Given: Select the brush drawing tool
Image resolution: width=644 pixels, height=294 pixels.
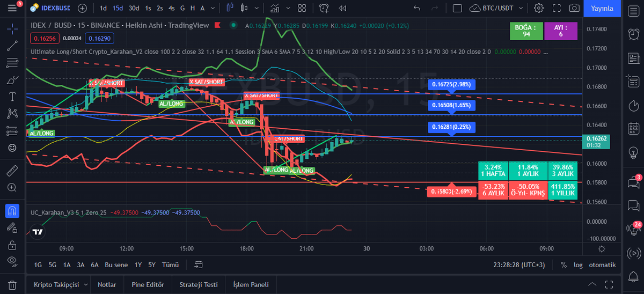Looking at the screenshot, I should point(12,80).
